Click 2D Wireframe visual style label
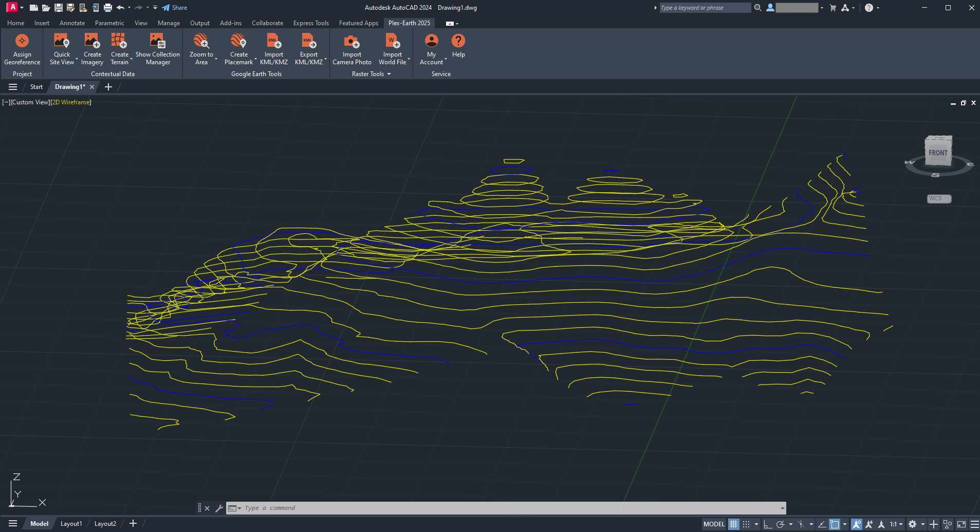Image resolution: width=980 pixels, height=532 pixels. [x=71, y=102]
